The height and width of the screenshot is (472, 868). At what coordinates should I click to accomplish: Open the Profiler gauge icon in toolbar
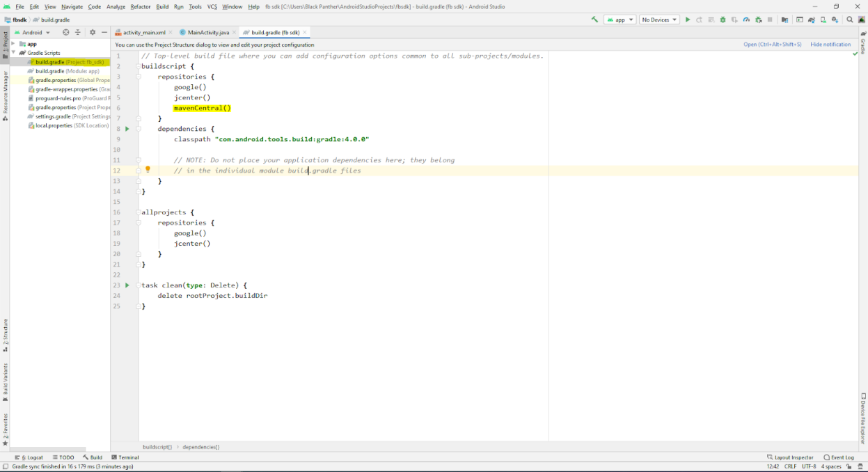pyautogui.click(x=746, y=19)
